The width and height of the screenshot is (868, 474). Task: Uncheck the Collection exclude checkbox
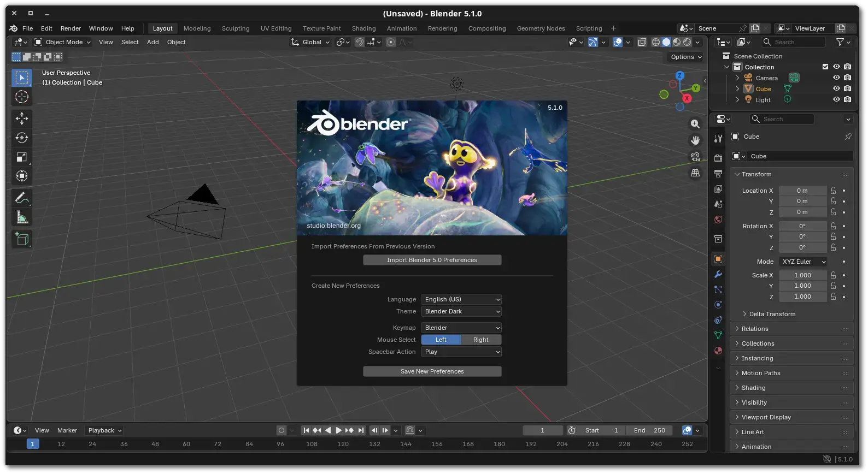click(x=825, y=67)
